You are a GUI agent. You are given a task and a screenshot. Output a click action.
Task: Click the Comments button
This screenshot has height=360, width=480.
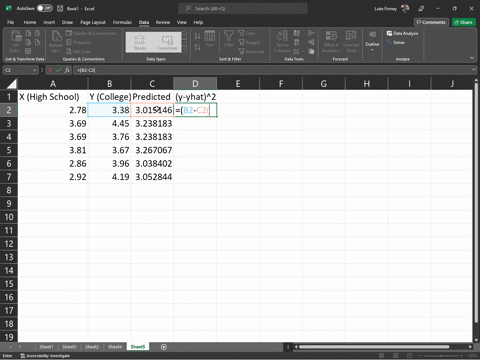click(431, 22)
